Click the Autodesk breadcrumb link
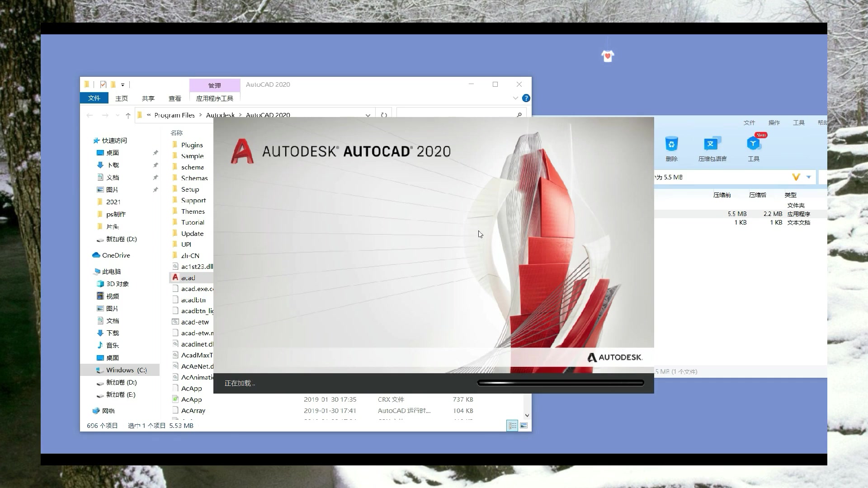 [x=220, y=115]
